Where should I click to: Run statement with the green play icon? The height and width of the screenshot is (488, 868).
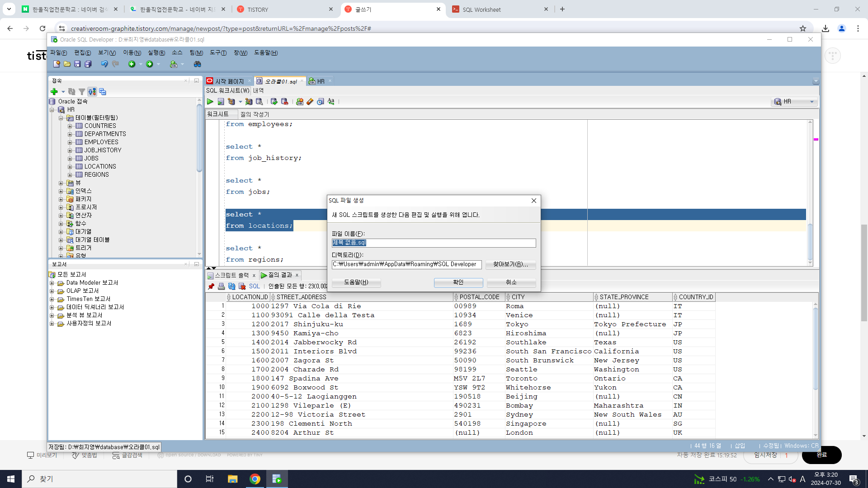(210, 102)
